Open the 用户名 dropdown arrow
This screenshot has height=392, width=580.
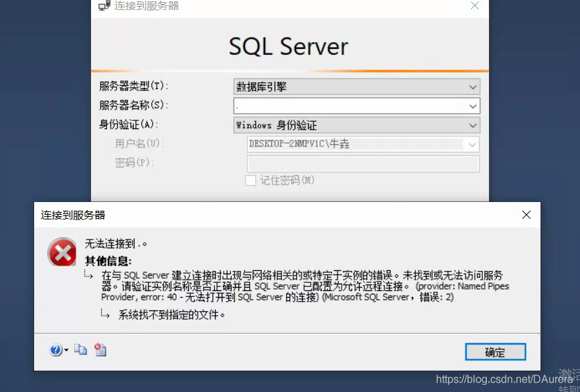[x=472, y=144]
